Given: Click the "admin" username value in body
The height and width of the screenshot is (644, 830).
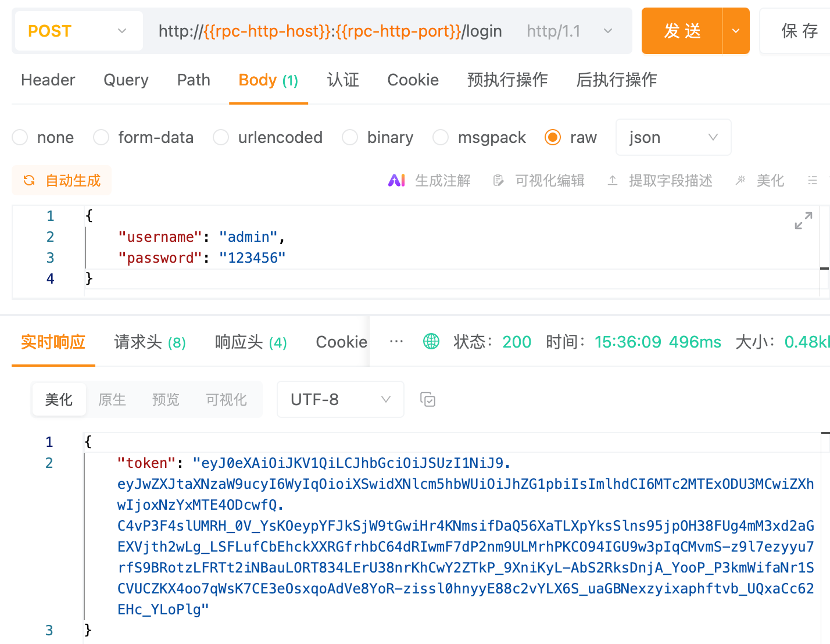Looking at the screenshot, I should tap(248, 237).
